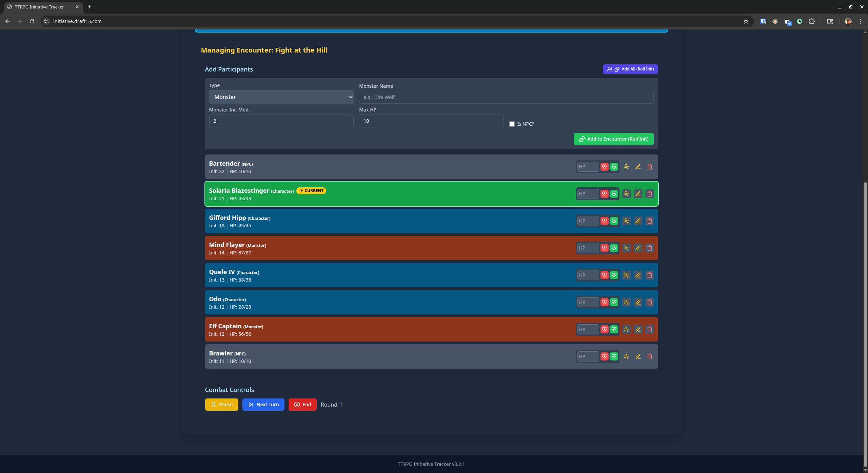Click person icon on Elf Captain row
Image resolution: width=868 pixels, height=473 pixels.
(x=626, y=329)
